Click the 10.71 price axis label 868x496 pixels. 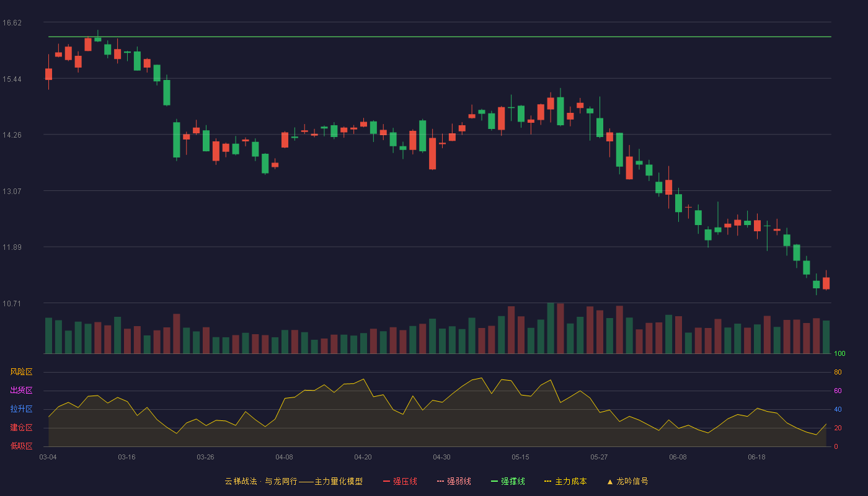12,304
